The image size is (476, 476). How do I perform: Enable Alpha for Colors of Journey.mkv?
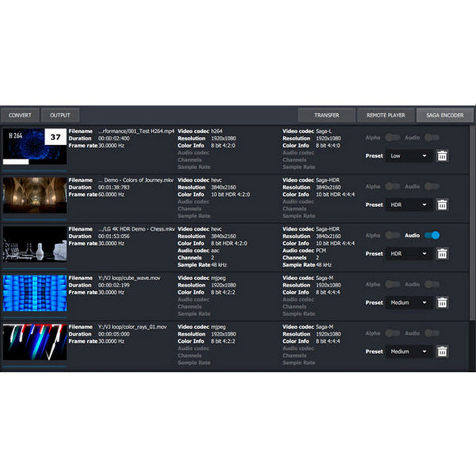point(392,187)
